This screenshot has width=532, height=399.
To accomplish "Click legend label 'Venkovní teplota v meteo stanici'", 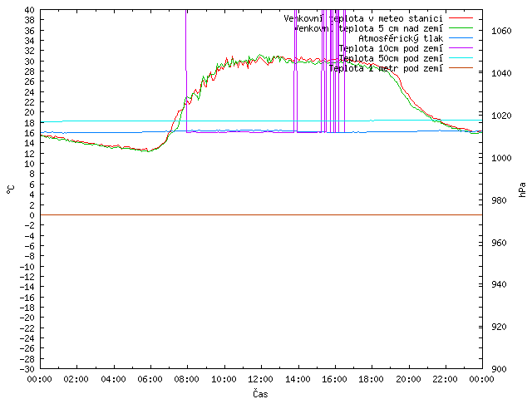I will (363, 18).
